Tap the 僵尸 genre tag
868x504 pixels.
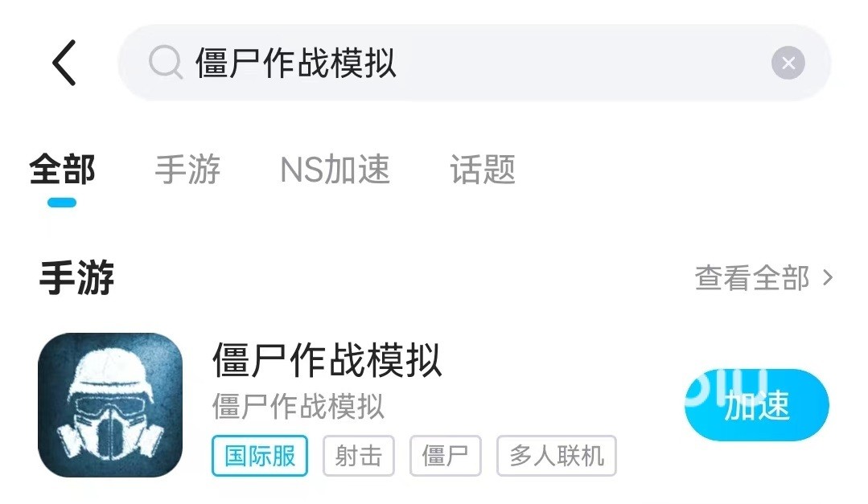click(x=445, y=456)
